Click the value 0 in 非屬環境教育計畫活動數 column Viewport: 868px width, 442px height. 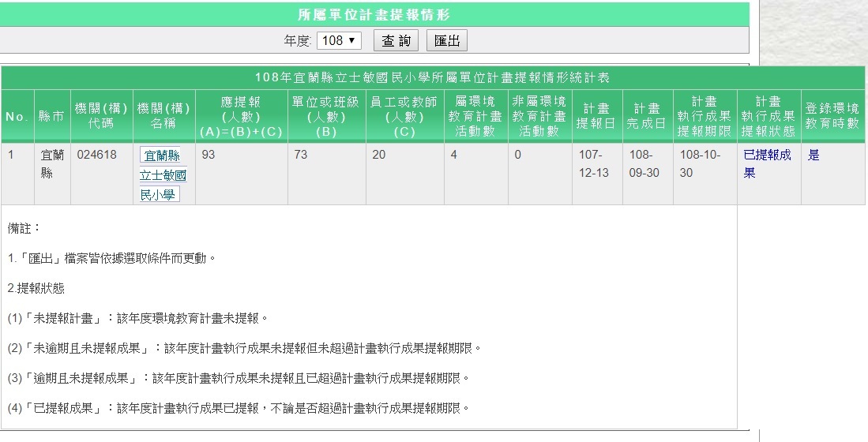(x=517, y=155)
